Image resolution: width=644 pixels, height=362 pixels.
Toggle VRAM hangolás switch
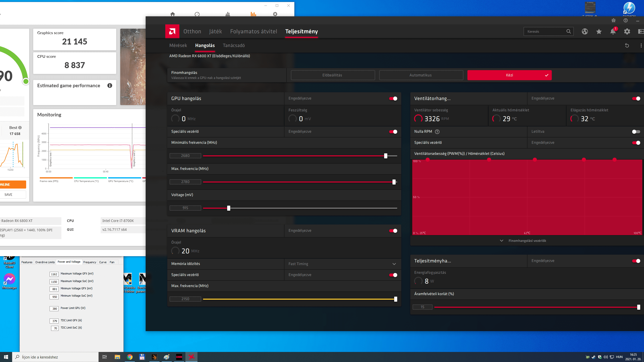(393, 231)
